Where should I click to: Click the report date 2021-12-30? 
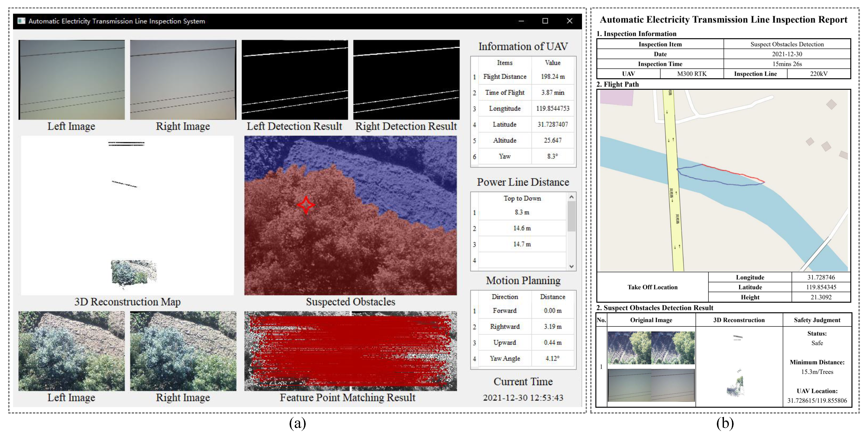(x=787, y=54)
